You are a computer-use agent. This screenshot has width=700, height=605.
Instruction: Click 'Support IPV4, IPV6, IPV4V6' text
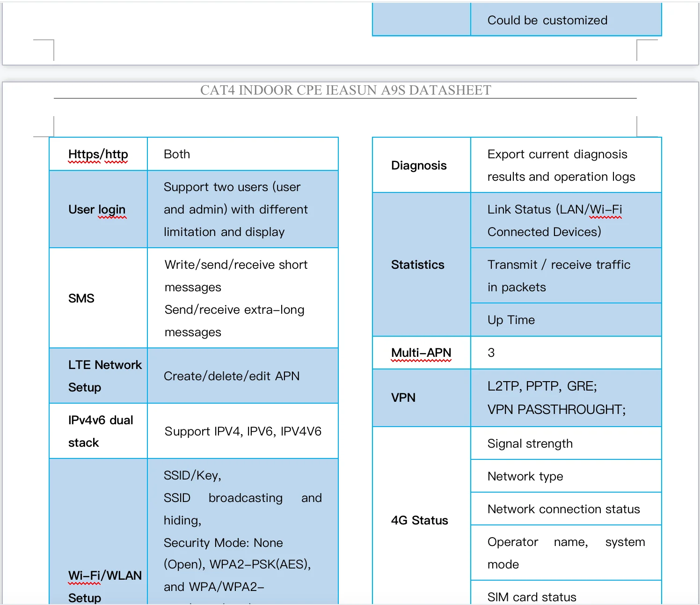click(243, 431)
